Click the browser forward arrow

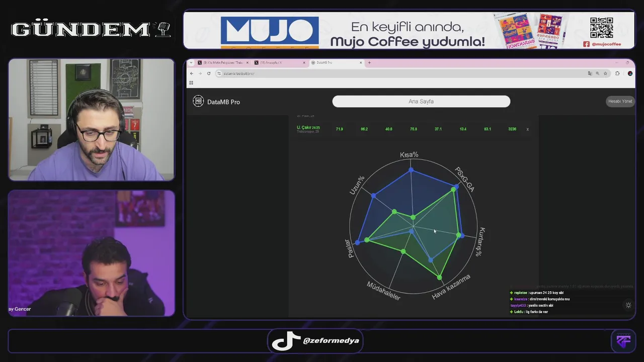(x=200, y=73)
